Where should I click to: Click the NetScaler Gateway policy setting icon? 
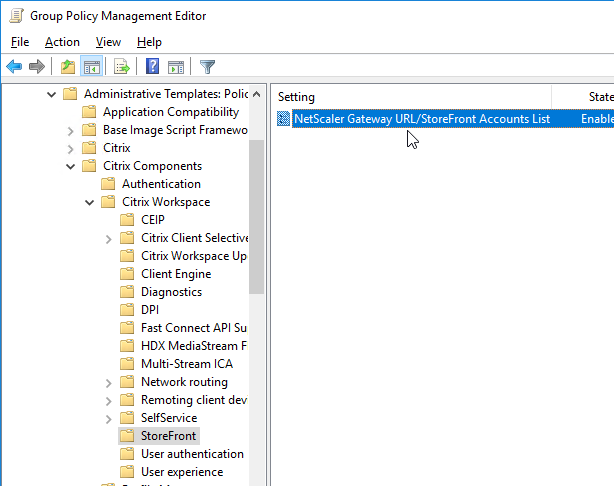point(283,119)
